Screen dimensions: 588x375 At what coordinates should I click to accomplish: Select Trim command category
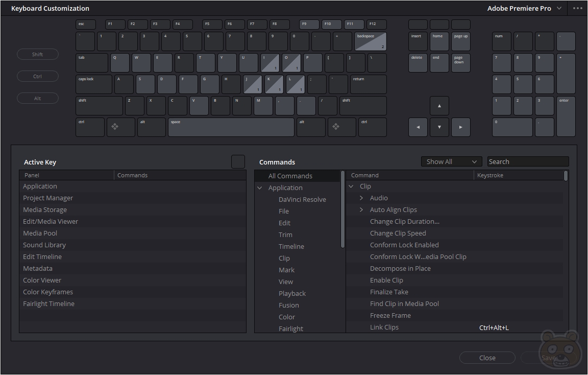[285, 235]
